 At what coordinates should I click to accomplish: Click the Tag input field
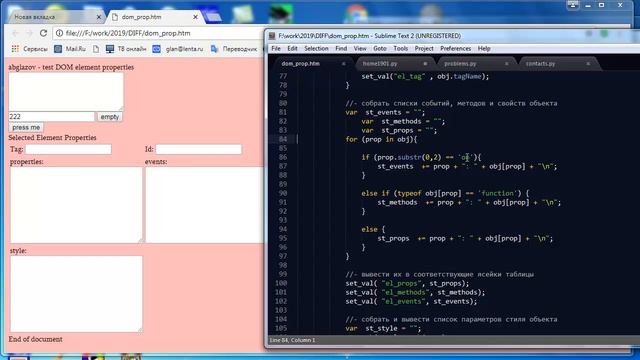[69, 149]
